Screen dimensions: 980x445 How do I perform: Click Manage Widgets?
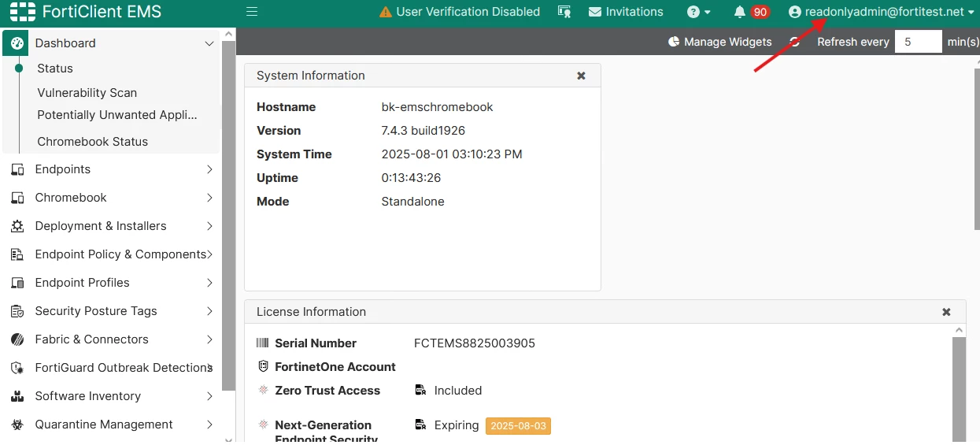pyautogui.click(x=719, y=42)
